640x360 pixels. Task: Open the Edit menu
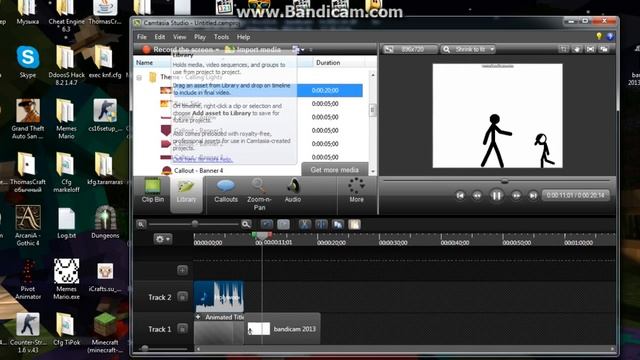pos(160,37)
